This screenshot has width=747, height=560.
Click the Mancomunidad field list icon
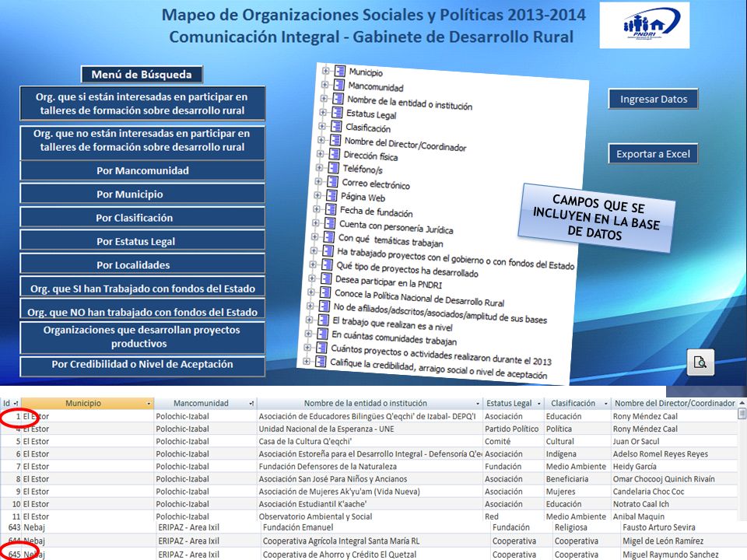pyautogui.click(x=338, y=85)
